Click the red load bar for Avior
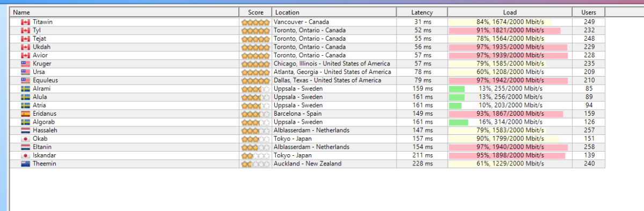The image size is (644, 211). 508,56
